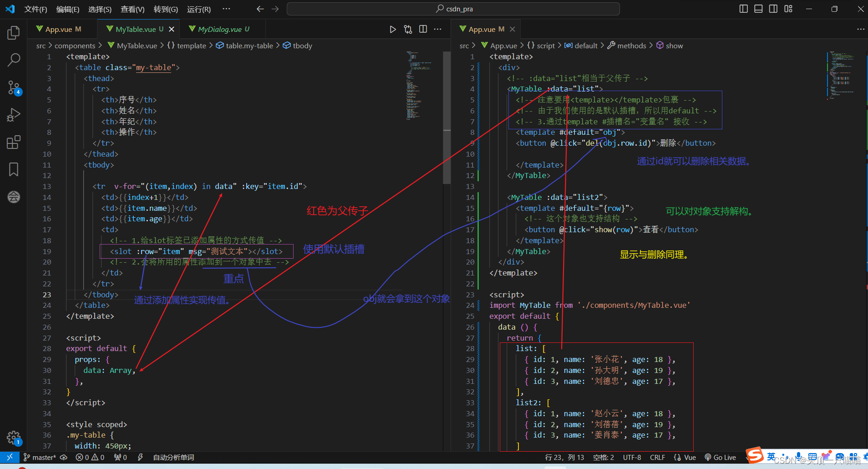868x469 pixels.
Task: Switch Sogou input between English and Chinese
Action: coord(771,456)
